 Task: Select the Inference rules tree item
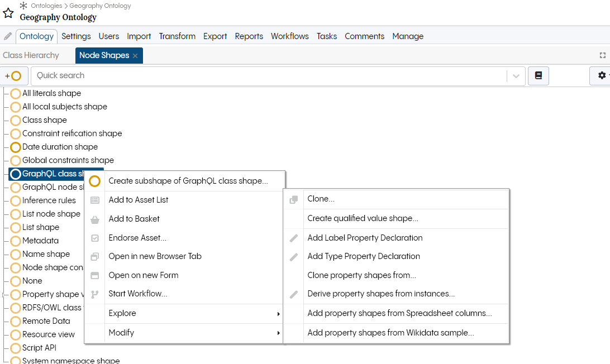(49, 200)
